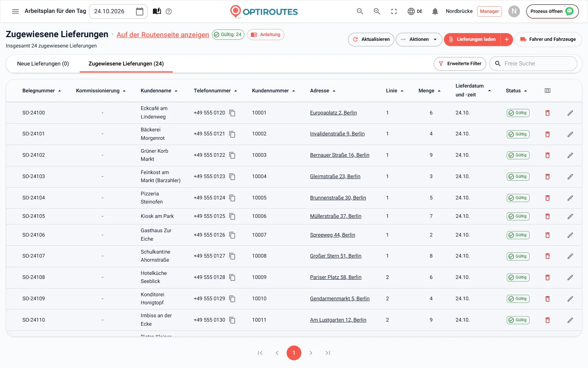Image resolution: width=588 pixels, height=368 pixels.
Task: Edit delivery SO-24101
Action: tap(570, 134)
